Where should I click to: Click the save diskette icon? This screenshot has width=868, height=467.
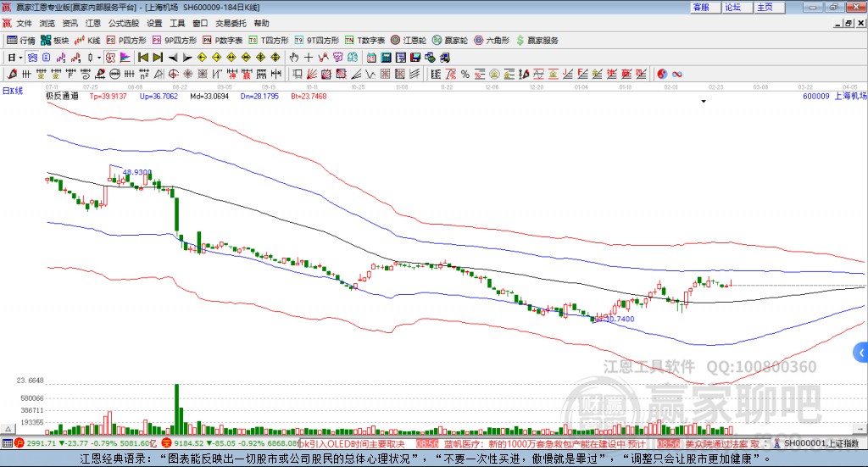coord(415,58)
